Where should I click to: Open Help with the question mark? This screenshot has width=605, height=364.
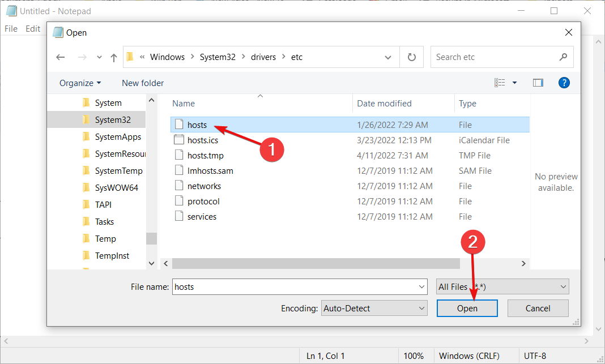tap(564, 83)
